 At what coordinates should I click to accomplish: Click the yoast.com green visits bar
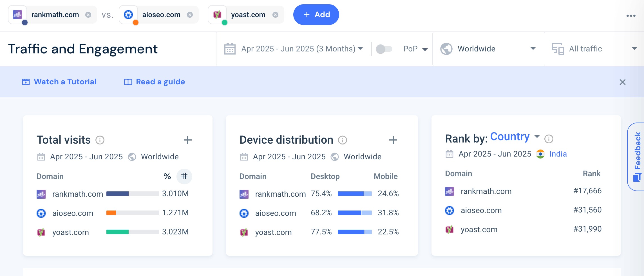117,232
